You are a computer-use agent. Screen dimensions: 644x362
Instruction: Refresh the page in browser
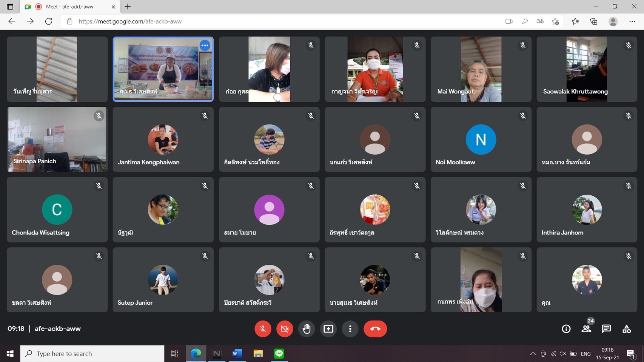click(49, 21)
